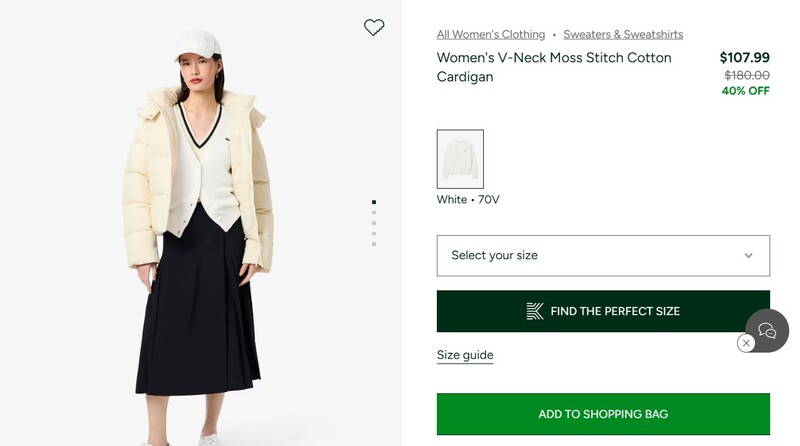Expand the size list using the chevron arrow

(x=748, y=255)
